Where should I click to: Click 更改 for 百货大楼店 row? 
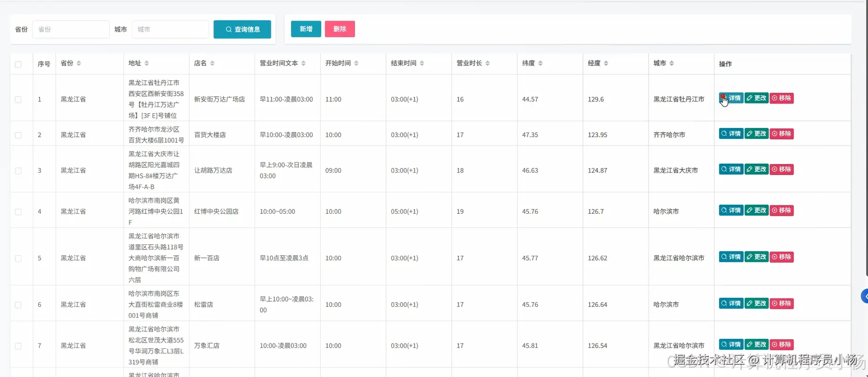pyautogui.click(x=756, y=134)
